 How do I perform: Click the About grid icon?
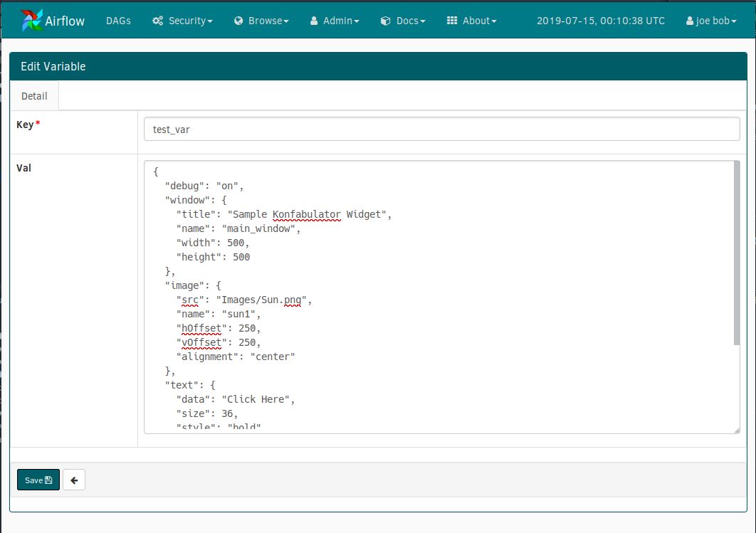(452, 20)
